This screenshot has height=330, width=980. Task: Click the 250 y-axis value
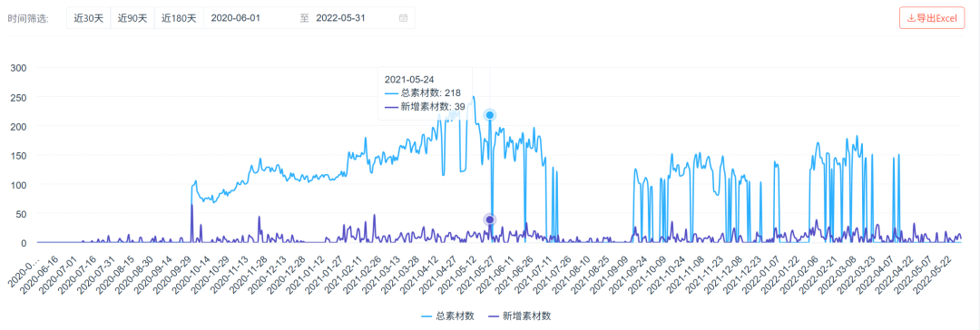coord(18,97)
